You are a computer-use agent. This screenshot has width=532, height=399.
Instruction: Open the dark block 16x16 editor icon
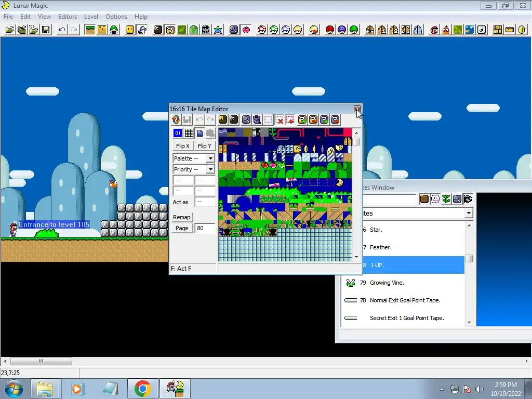tap(158, 30)
